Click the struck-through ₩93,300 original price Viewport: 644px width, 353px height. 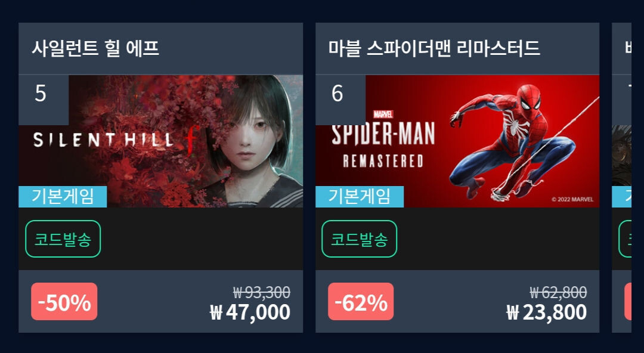click(262, 293)
